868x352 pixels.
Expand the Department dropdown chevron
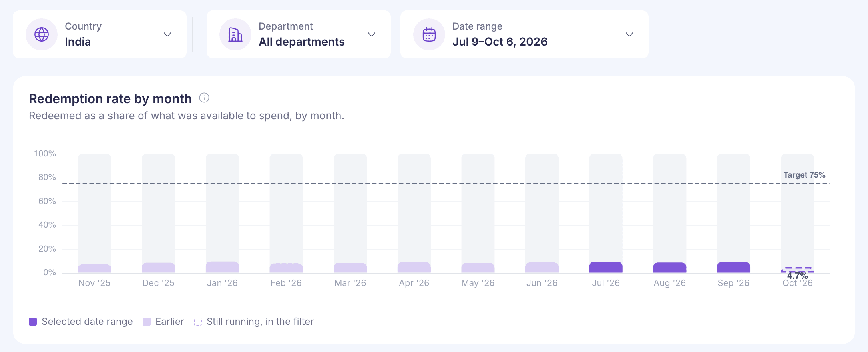point(372,34)
